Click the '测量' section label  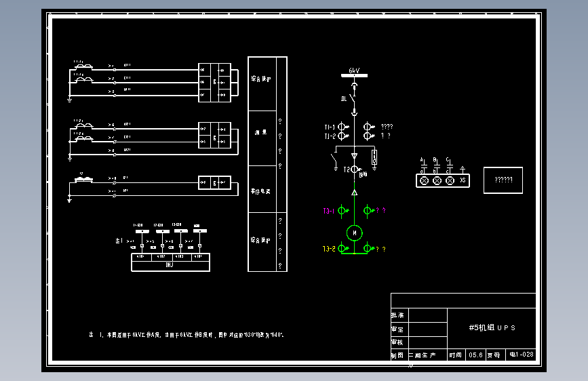pos(260,132)
